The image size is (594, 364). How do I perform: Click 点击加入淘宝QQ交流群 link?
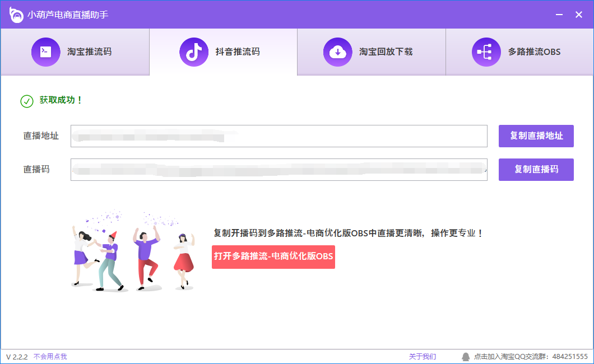coord(531,356)
